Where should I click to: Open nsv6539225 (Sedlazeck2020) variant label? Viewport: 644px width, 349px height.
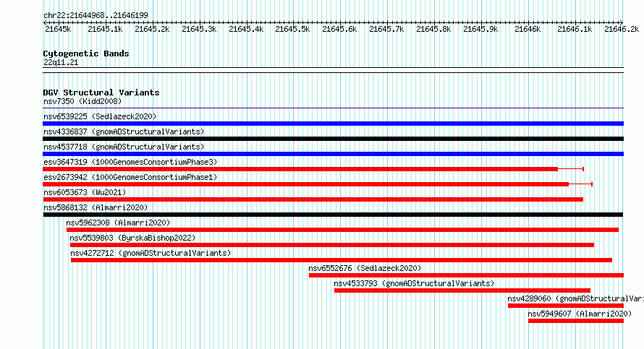click(x=100, y=116)
